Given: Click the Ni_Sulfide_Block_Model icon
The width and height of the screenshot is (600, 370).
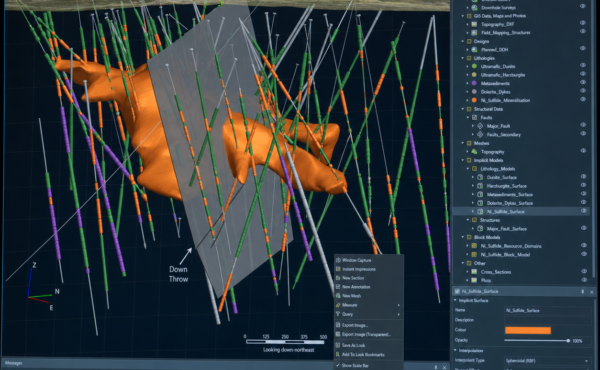Looking at the screenshot, I should (474, 254).
